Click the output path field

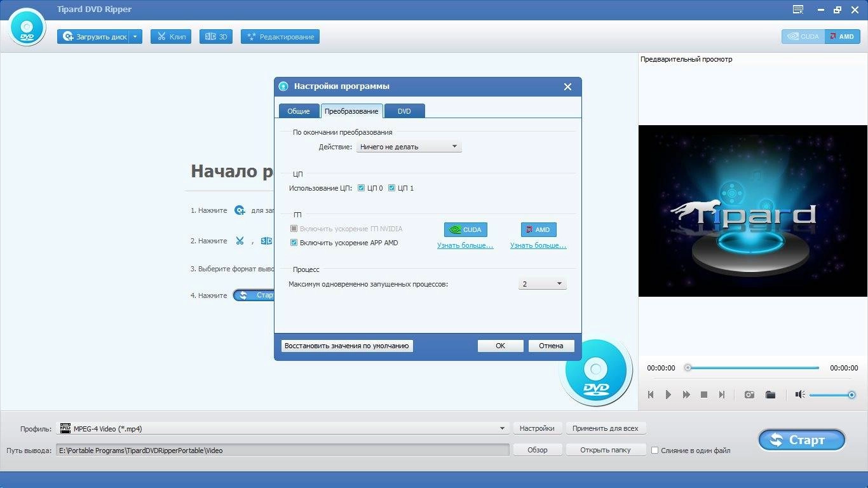coord(283,450)
